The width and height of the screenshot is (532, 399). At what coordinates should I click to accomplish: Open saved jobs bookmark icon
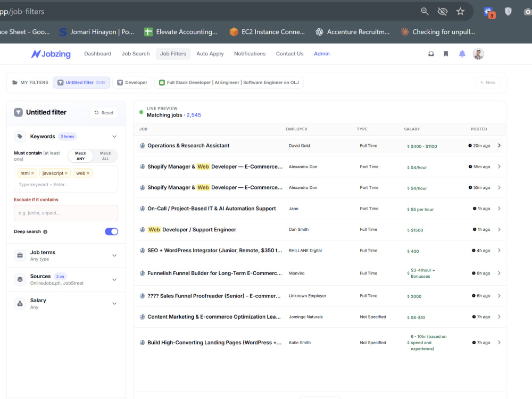pyautogui.click(x=446, y=54)
